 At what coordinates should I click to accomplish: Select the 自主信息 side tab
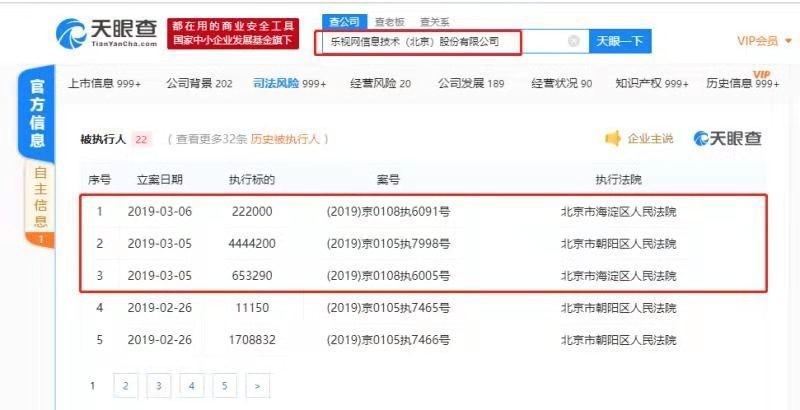[40, 205]
